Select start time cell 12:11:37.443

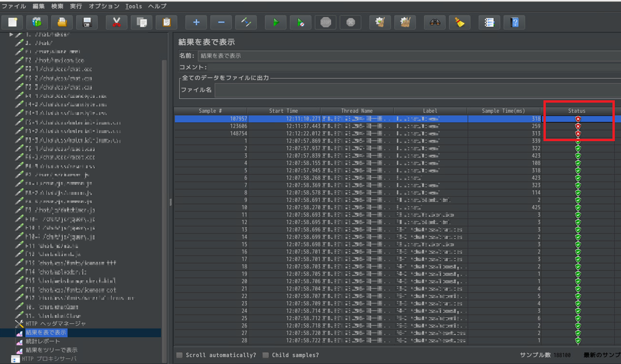point(284,126)
